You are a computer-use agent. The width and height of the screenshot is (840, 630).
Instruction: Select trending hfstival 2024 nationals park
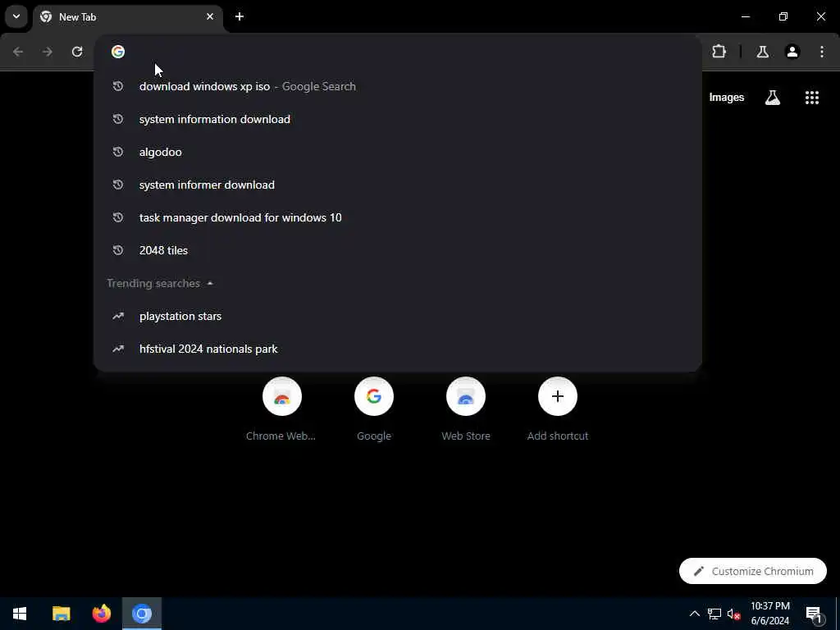(398, 349)
